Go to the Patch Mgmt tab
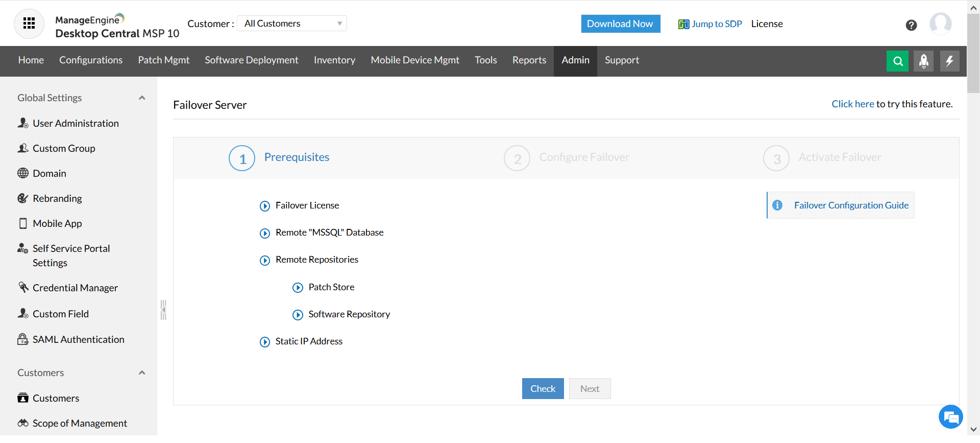The width and height of the screenshot is (980, 443). point(164,60)
